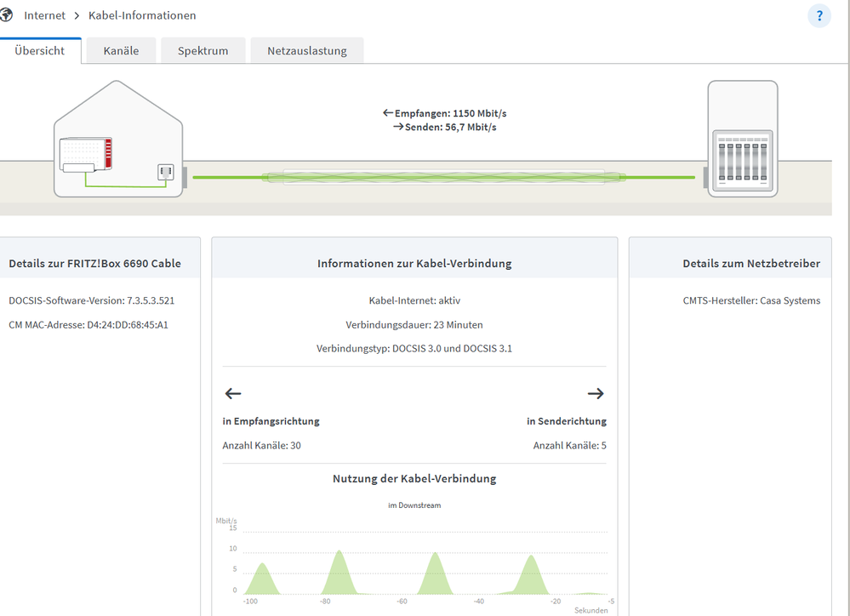Click Anzahl Kanäle: 5 text
The height and width of the screenshot is (616, 850).
(x=570, y=446)
